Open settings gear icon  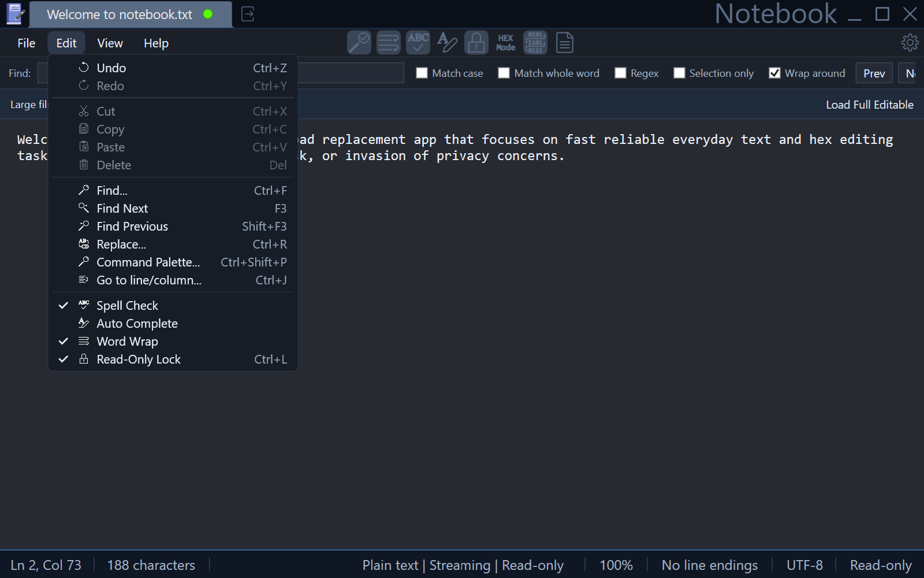pyautogui.click(x=910, y=42)
